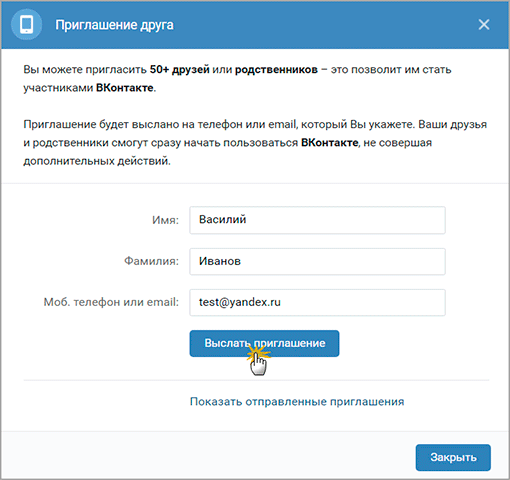This screenshot has width=510, height=480.
Task: Click the Моб. телефон или email: label
Action: tap(111, 302)
